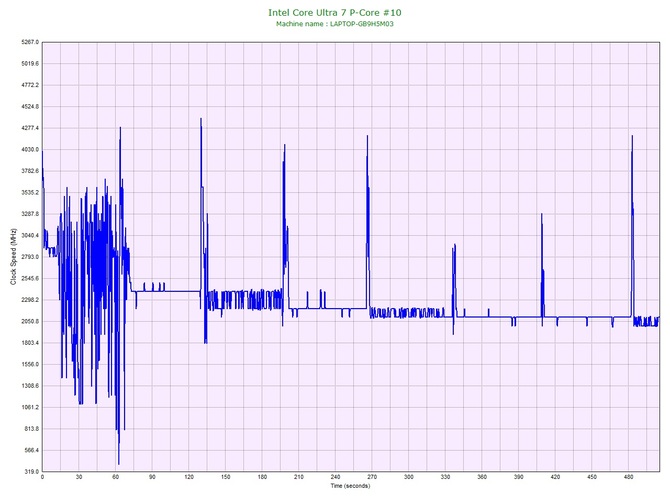The width and height of the screenshot is (670, 503).
Task: Click the 5019.6 y-axis value
Action: 30,64
